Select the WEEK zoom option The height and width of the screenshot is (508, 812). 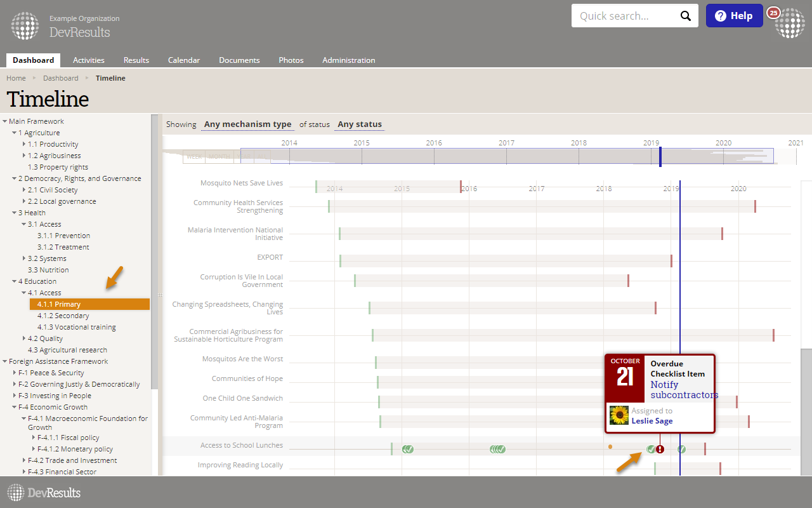(194, 156)
